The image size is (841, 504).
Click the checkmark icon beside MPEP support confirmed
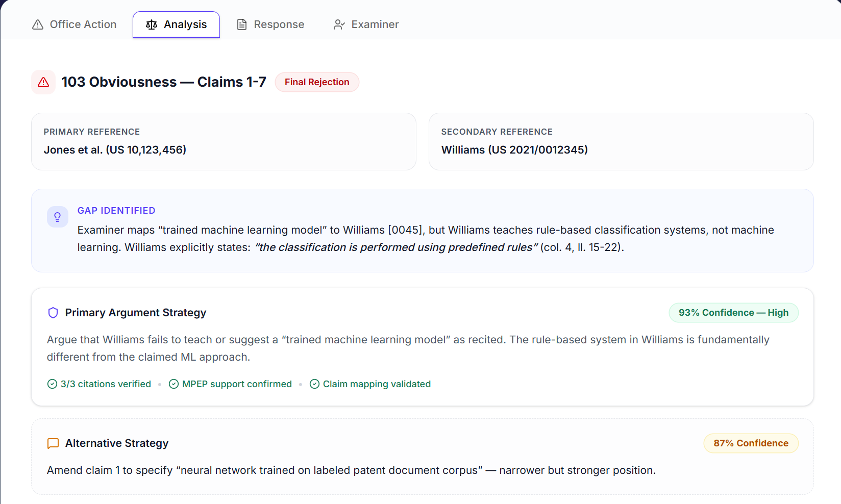[x=174, y=384]
